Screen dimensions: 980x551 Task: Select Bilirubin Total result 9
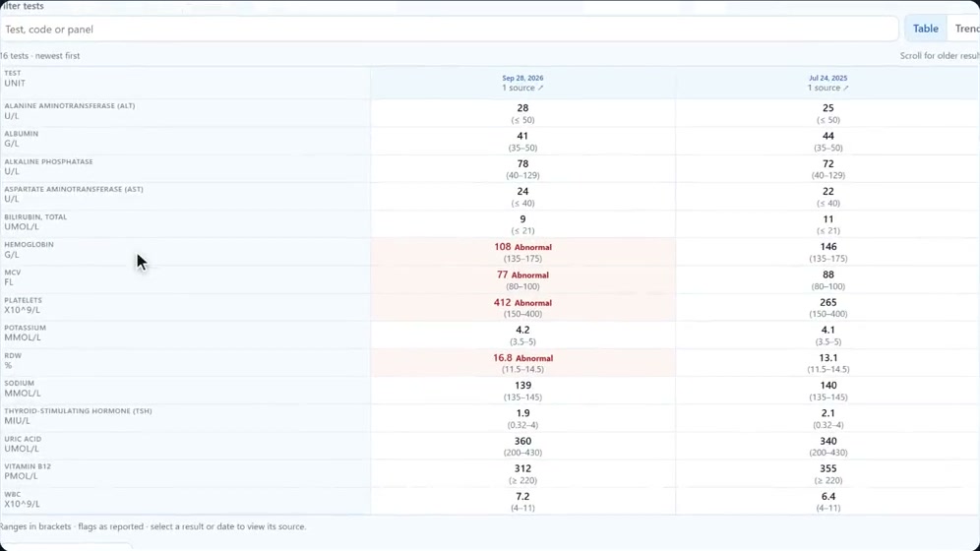pos(522,219)
